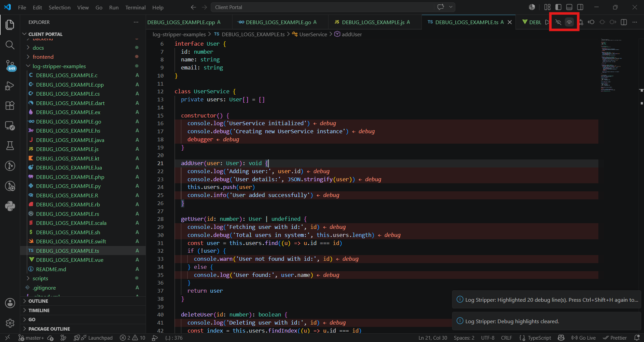Click Go Live in status bar
This screenshot has height=342, width=644.
point(584,338)
